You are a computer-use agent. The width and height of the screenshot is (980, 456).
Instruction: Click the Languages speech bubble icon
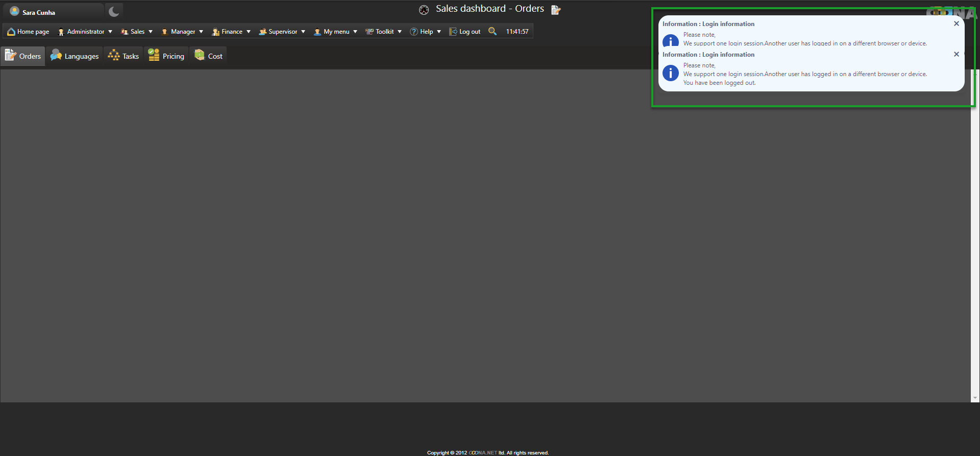coord(56,56)
